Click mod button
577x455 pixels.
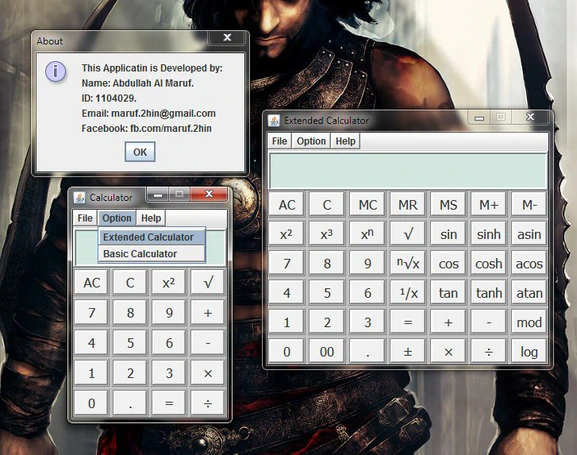529,322
